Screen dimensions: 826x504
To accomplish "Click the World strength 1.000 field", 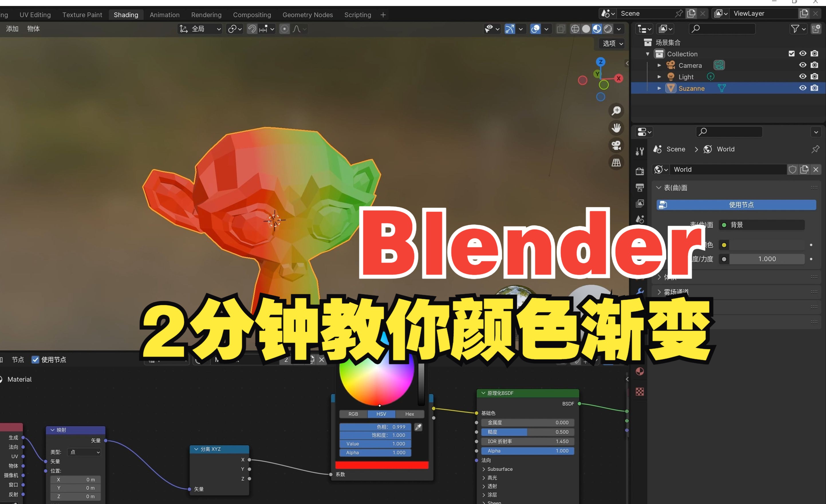I will tap(767, 259).
